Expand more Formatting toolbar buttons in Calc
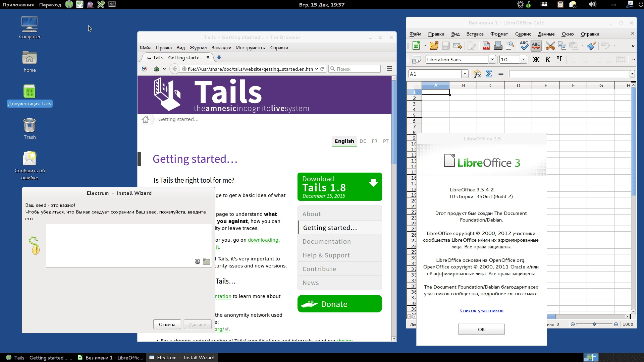This screenshot has width=644, height=362. (633, 60)
